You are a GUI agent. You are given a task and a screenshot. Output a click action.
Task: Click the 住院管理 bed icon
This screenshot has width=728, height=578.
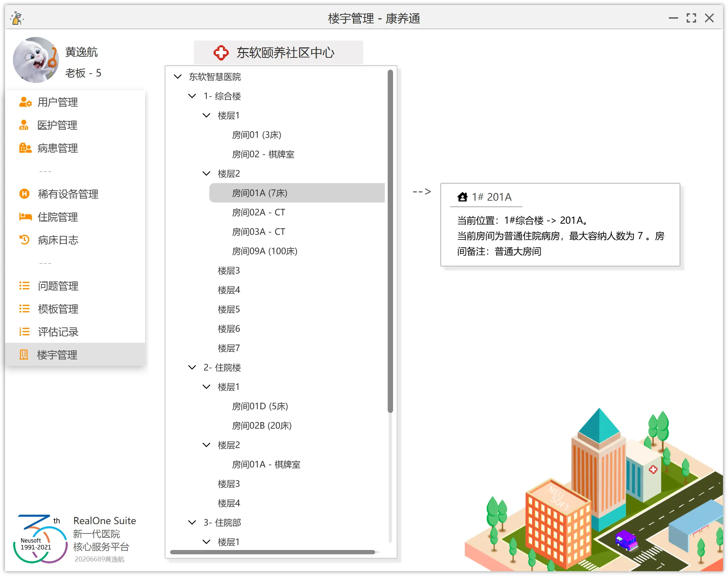[x=25, y=217]
